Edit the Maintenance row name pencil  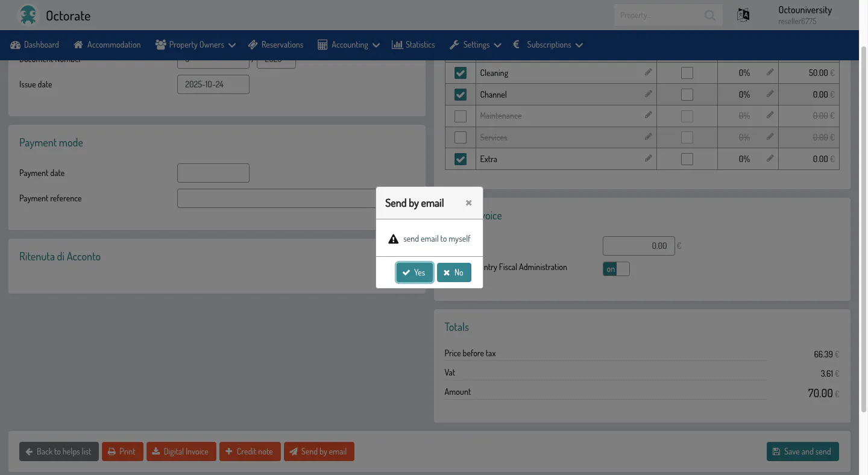[648, 115]
